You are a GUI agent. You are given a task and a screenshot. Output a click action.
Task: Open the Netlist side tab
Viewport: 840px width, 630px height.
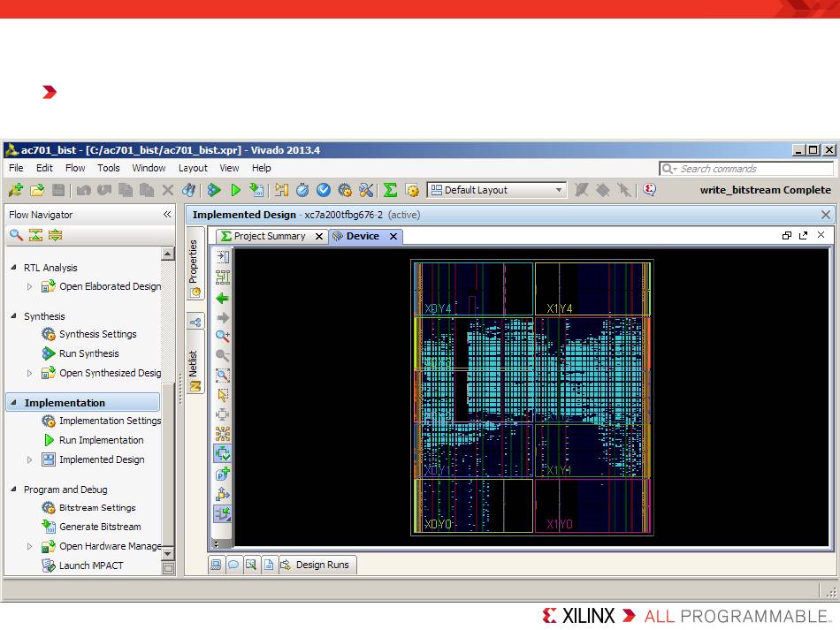pos(194,364)
